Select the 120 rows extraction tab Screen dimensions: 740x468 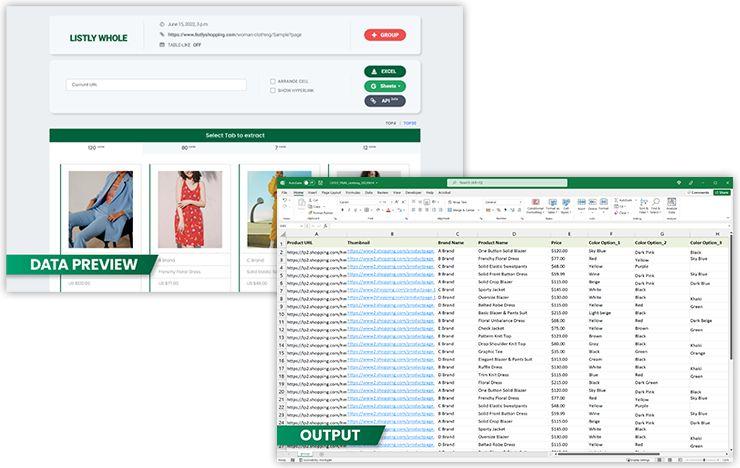[96, 148]
